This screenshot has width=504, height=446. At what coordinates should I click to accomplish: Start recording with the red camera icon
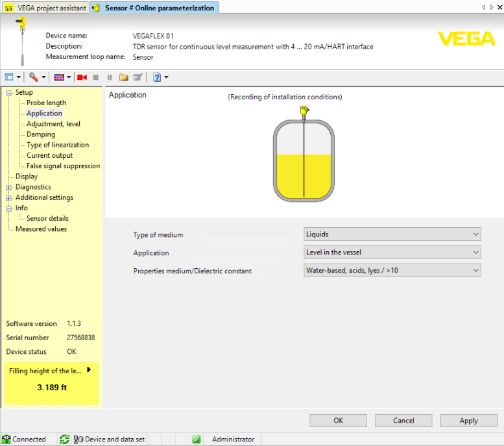click(82, 77)
